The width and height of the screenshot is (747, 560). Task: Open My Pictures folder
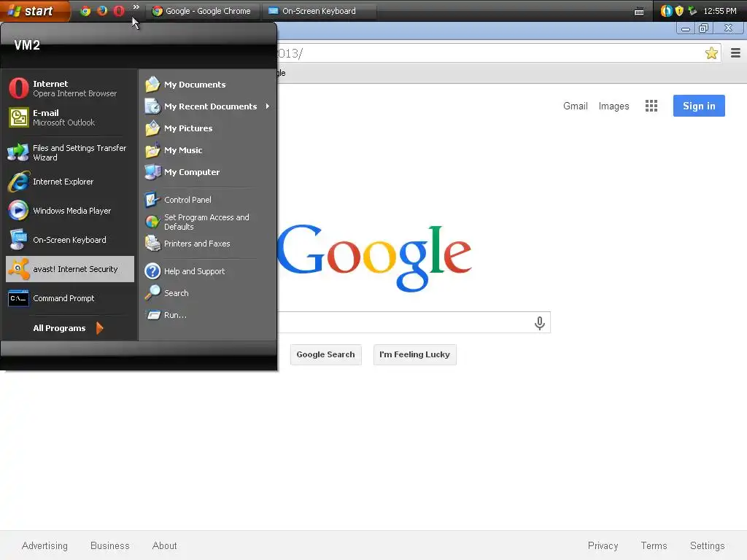coord(208,128)
